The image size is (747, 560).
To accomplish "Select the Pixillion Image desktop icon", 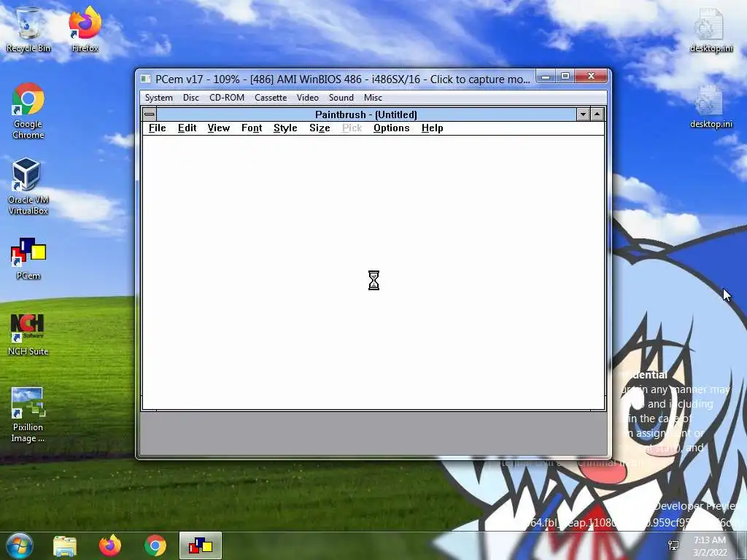I will pos(28,415).
